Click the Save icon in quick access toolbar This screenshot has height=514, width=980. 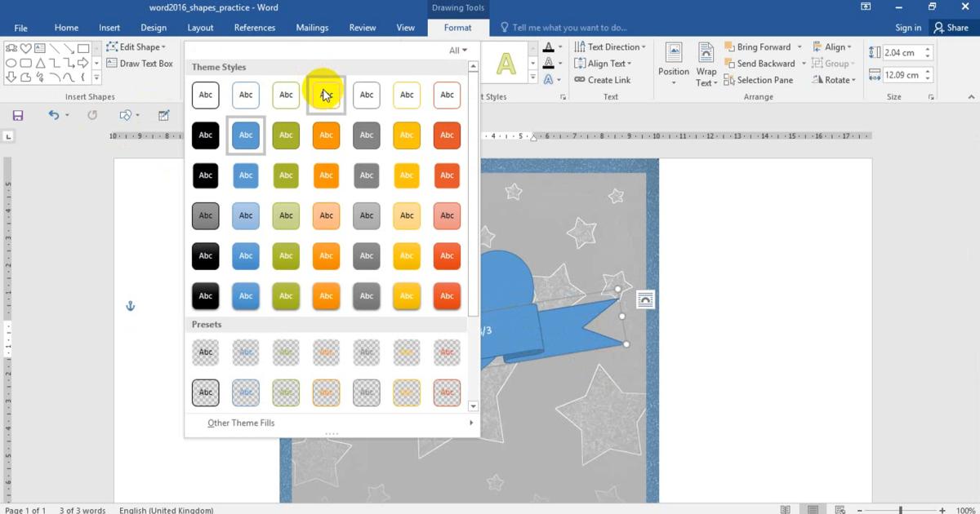point(18,116)
